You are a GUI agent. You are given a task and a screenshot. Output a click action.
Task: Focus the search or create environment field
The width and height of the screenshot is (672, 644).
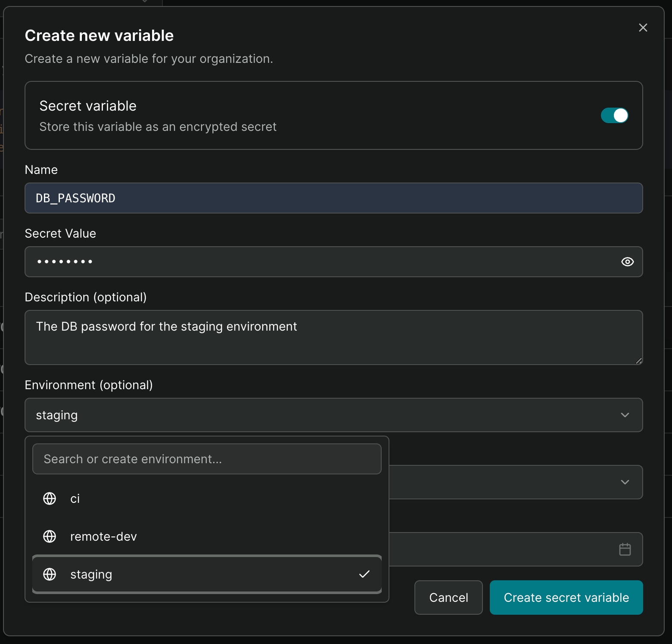(x=207, y=458)
